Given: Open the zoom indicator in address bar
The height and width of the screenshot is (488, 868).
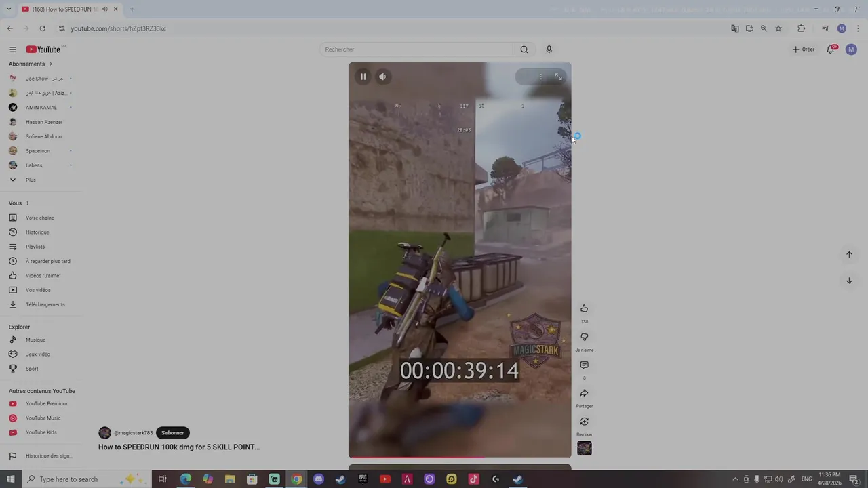Looking at the screenshot, I should coord(764,28).
